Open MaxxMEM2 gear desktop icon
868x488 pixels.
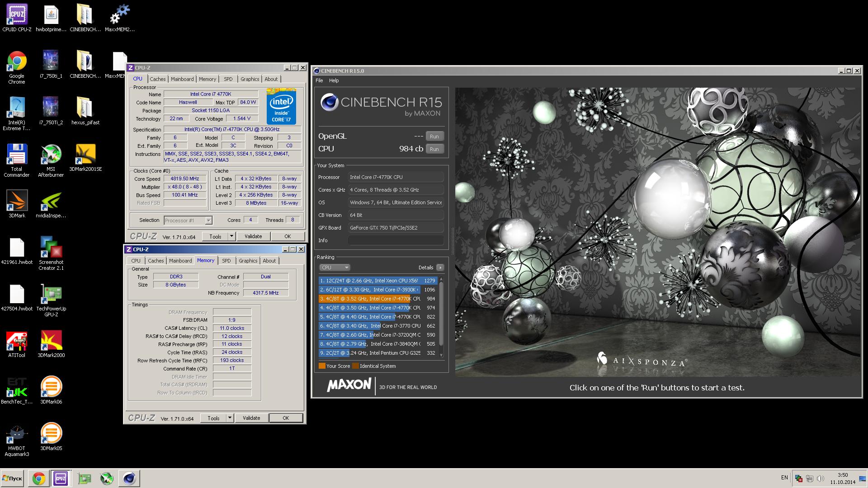[x=120, y=18]
